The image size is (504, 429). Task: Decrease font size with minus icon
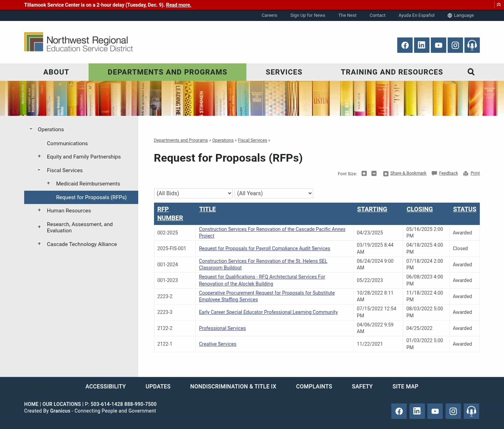coord(374,174)
